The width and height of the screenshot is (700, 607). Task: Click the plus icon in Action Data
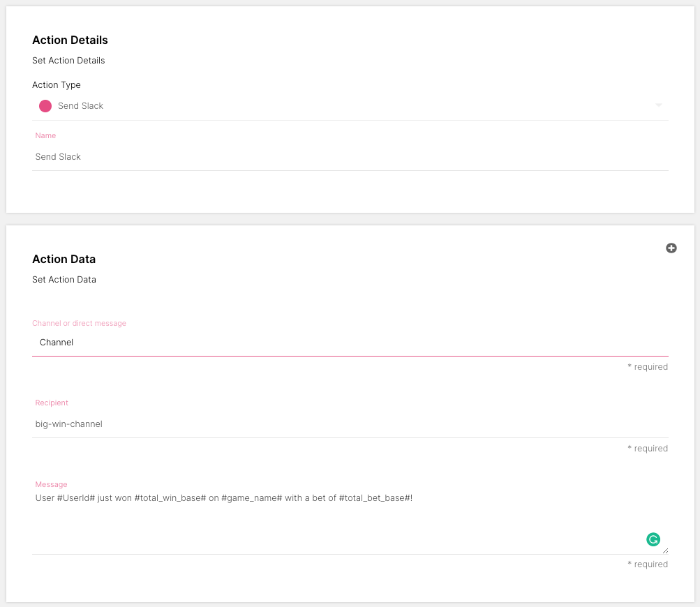(671, 248)
